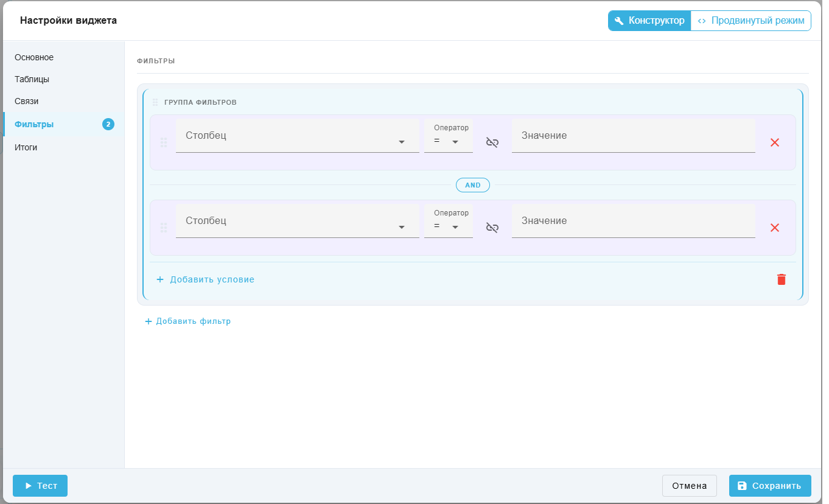The width and height of the screenshot is (829, 504).
Task: Open second Столбец column dropdown
Action: [x=298, y=221]
